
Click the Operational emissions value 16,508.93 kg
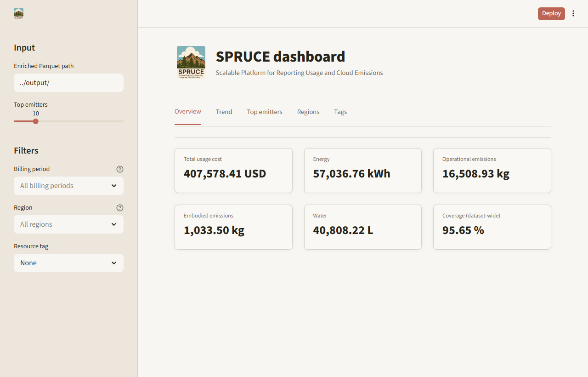click(x=476, y=174)
